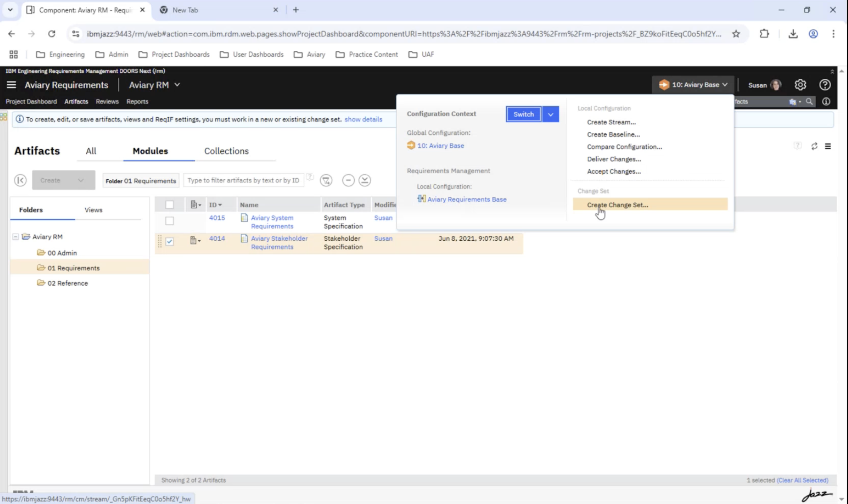This screenshot has width=848, height=504.
Task: Open the show details link
Action: tap(363, 119)
